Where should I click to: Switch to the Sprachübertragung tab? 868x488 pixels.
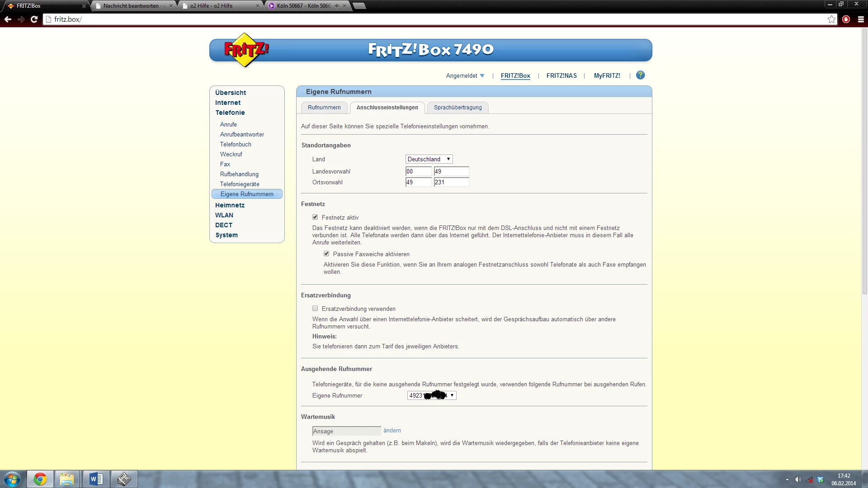pyautogui.click(x=458, y=108)
